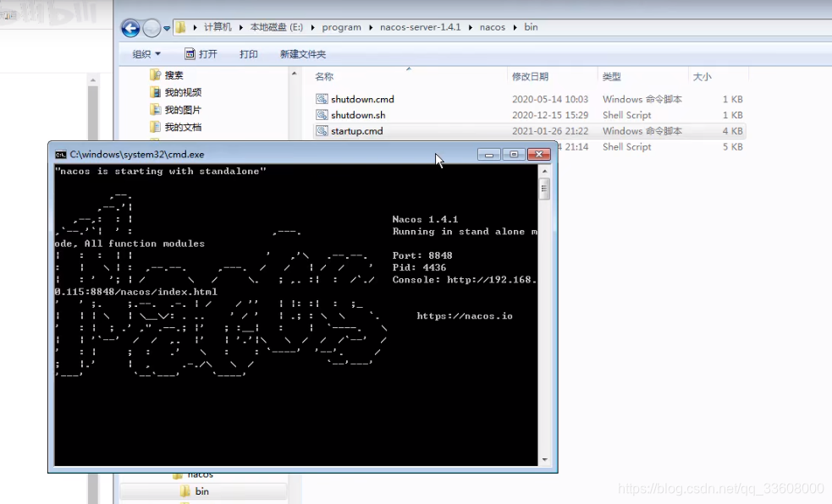
Task: Select the startup.cmd file name
Action: (357, 131)
